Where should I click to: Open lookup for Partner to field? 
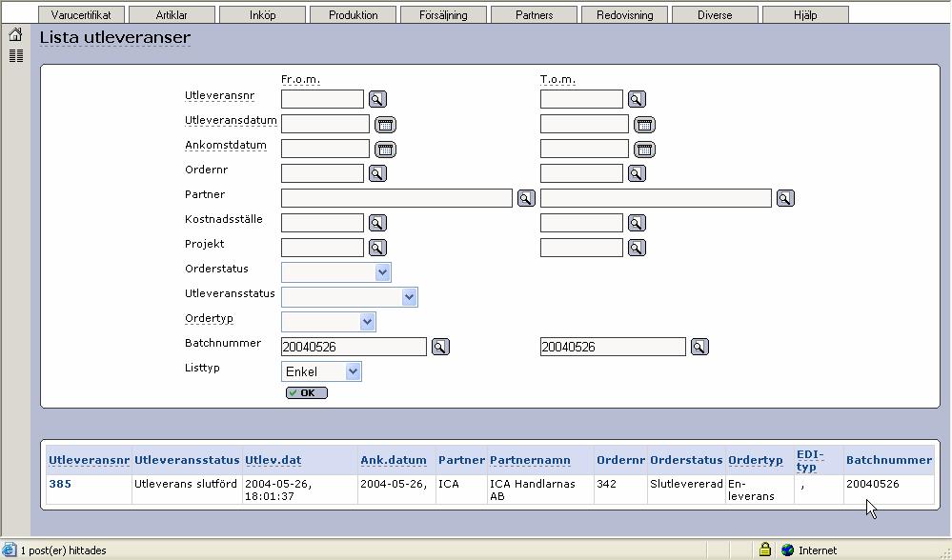[x=785, y=198]
